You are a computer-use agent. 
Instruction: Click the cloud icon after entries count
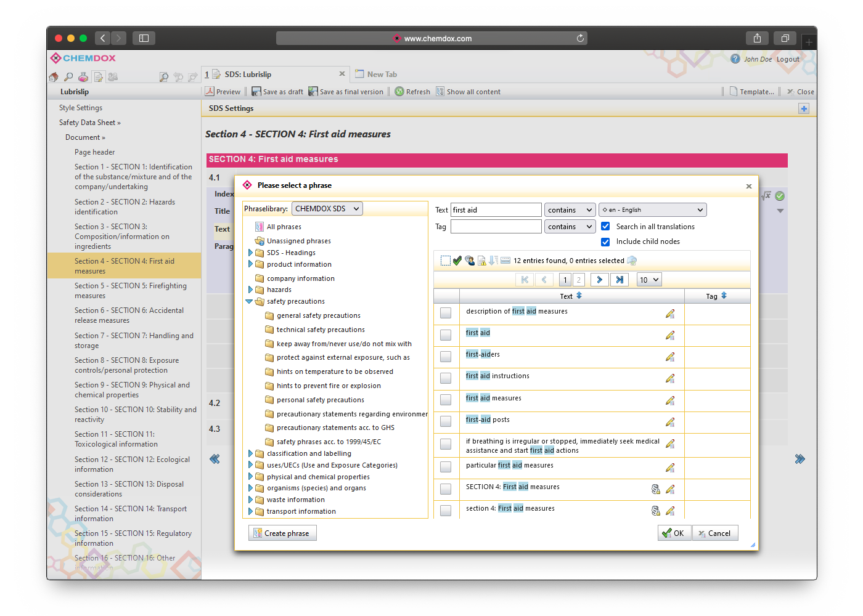point(632,261)
